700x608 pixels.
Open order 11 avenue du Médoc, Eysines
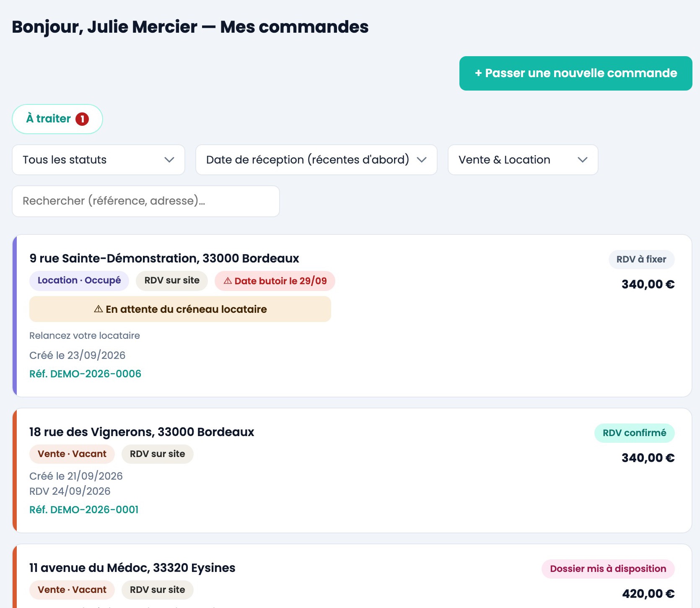132,568
